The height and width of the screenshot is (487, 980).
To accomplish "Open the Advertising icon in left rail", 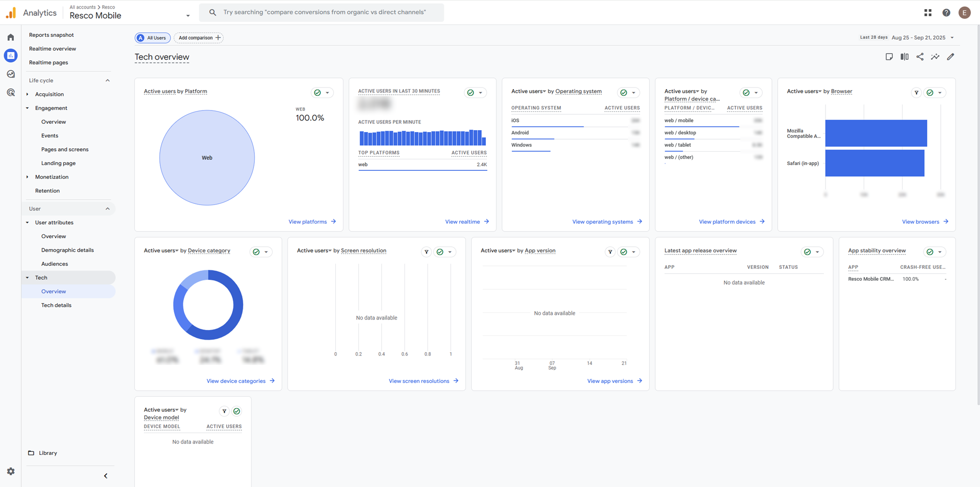I will tap(11, 93).
